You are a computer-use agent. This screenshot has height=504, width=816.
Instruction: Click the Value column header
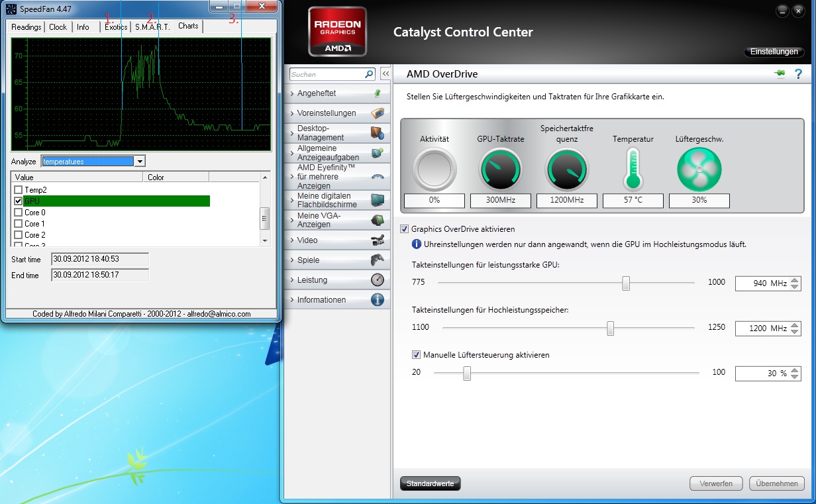coord(77,177)
